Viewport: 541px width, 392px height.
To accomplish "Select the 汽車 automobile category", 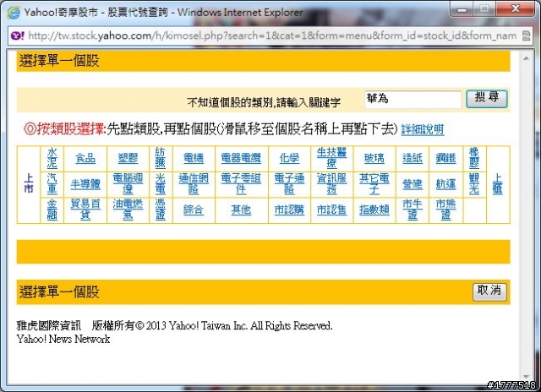I will [52, 184].
